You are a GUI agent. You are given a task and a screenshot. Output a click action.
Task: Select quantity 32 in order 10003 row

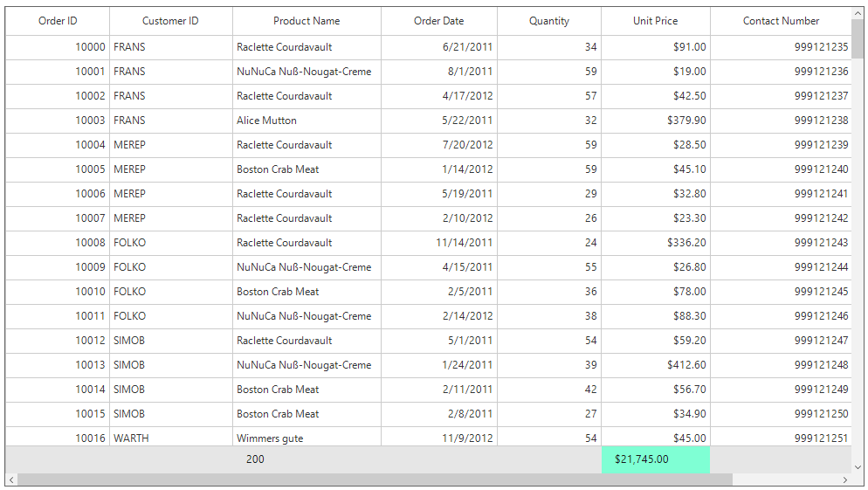(x=549, y=121)
